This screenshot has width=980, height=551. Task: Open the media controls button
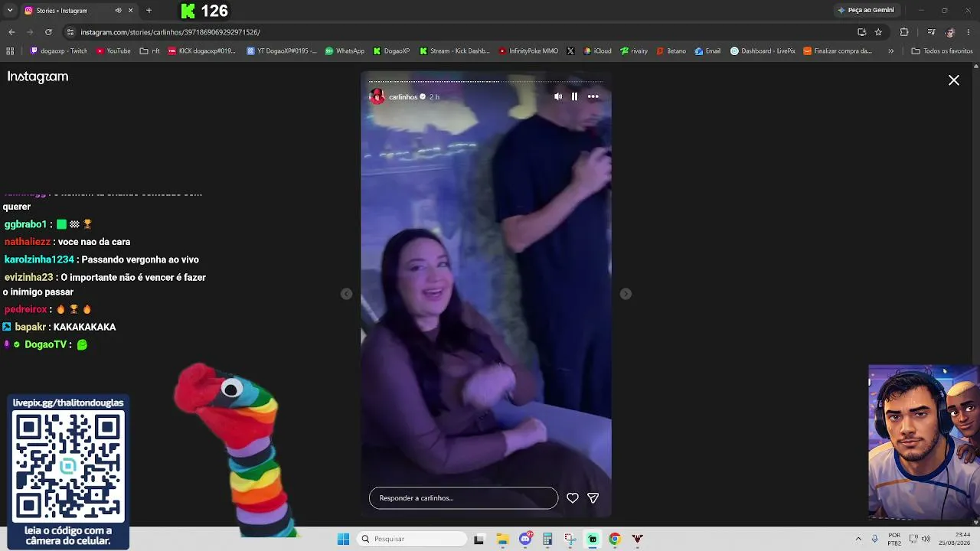point(931,32)
